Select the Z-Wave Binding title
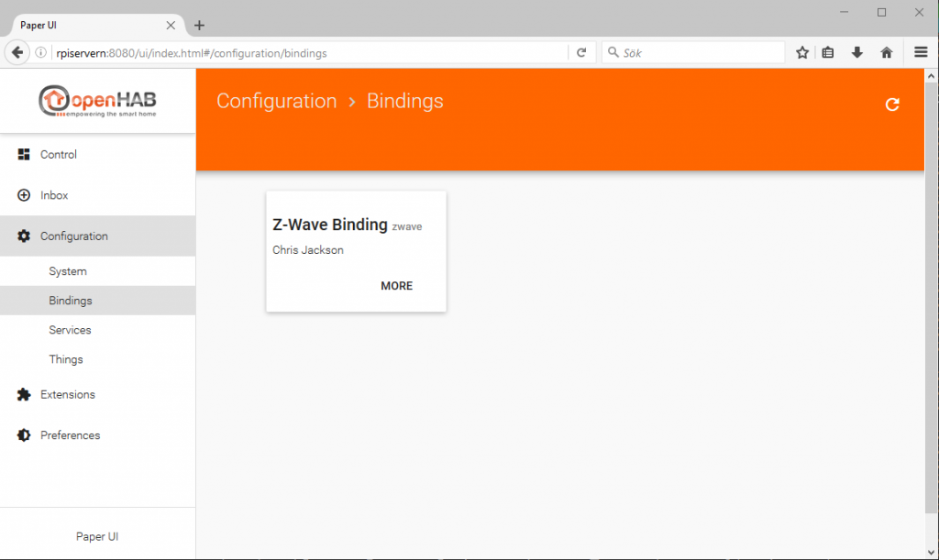939x560 pixels. [x=330, y=225]
